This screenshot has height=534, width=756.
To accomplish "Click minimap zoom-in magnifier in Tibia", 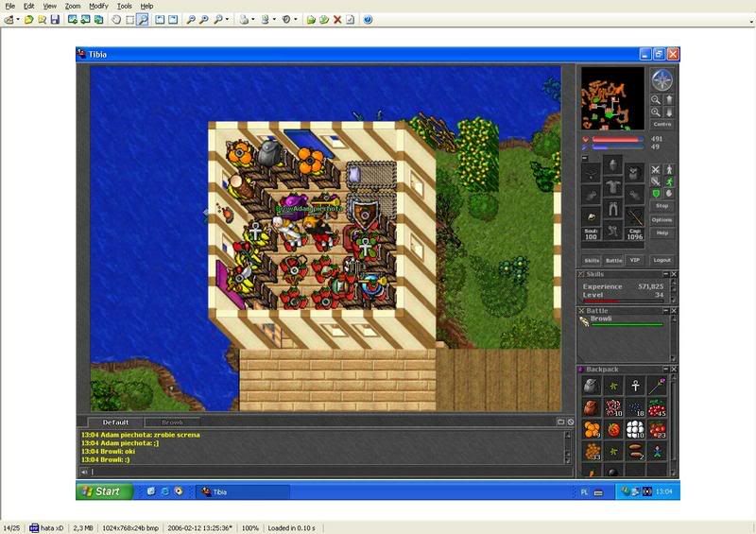I will point(656,112).
